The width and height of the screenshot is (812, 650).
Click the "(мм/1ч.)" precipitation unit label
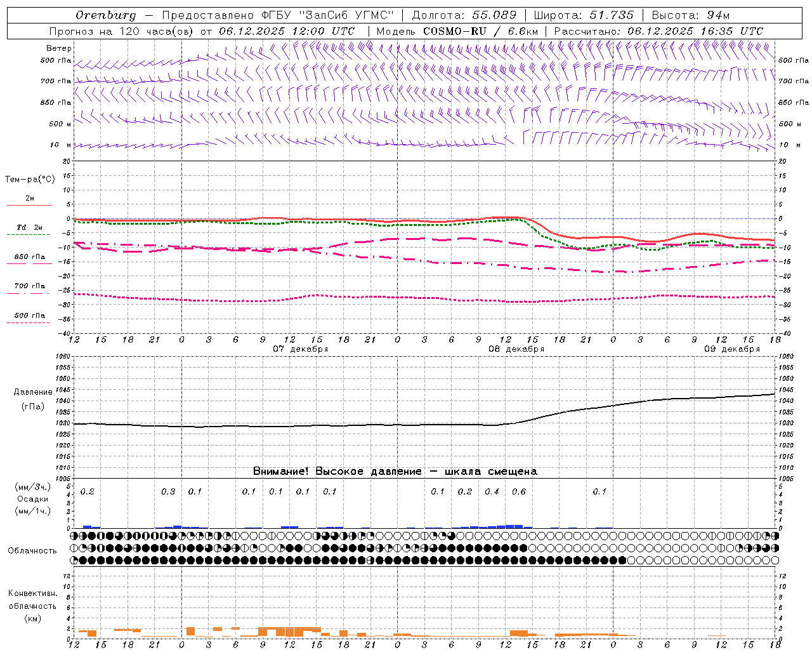pyautogui.click(x=33, y=511)
